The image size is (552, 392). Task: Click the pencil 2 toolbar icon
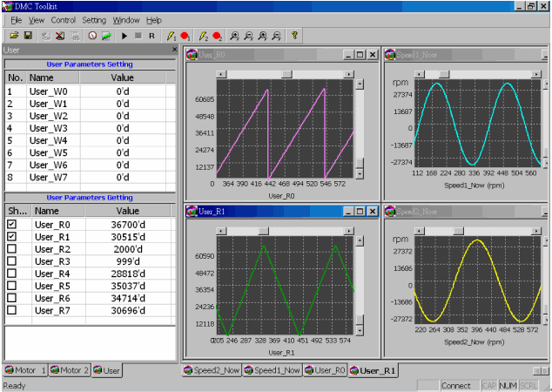coord(203,36)
